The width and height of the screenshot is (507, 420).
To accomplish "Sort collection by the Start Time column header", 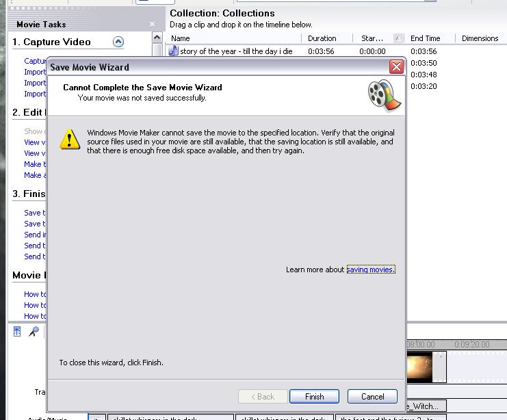I will [378, 38].
